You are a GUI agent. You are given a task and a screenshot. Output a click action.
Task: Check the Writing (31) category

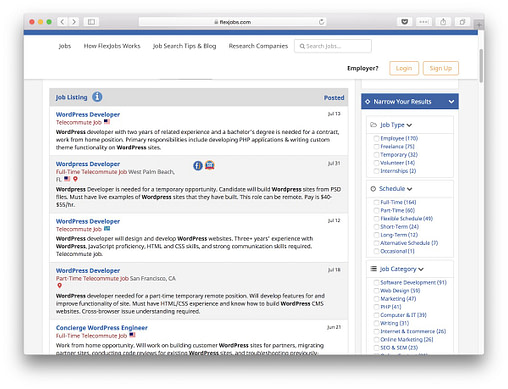point(376,323)
